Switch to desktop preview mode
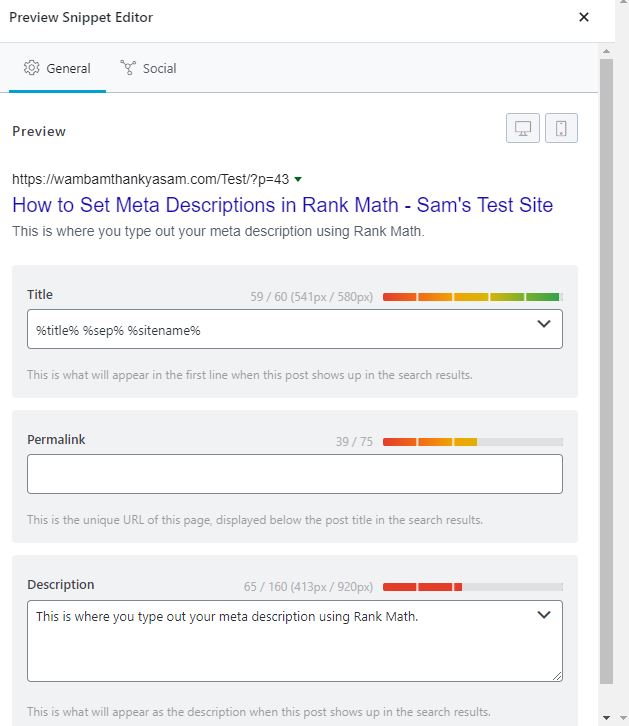The image size is (629, 726). pyautogui.click(x=523, y=129)
